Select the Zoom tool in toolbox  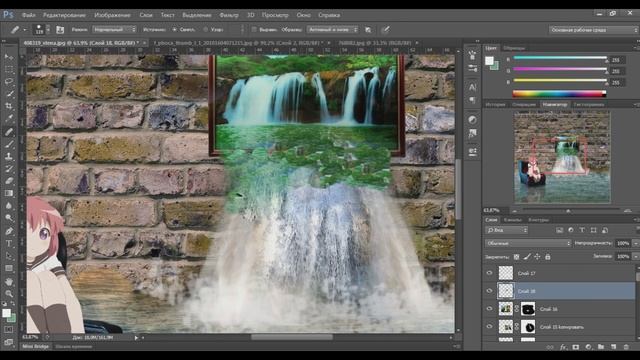click(9, 293)
